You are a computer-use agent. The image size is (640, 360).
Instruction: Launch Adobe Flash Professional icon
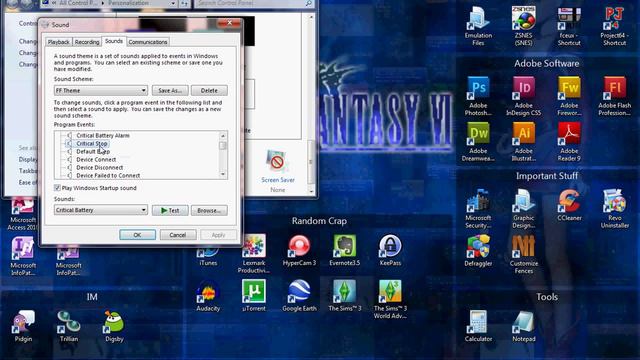click(x=614, y=96)
